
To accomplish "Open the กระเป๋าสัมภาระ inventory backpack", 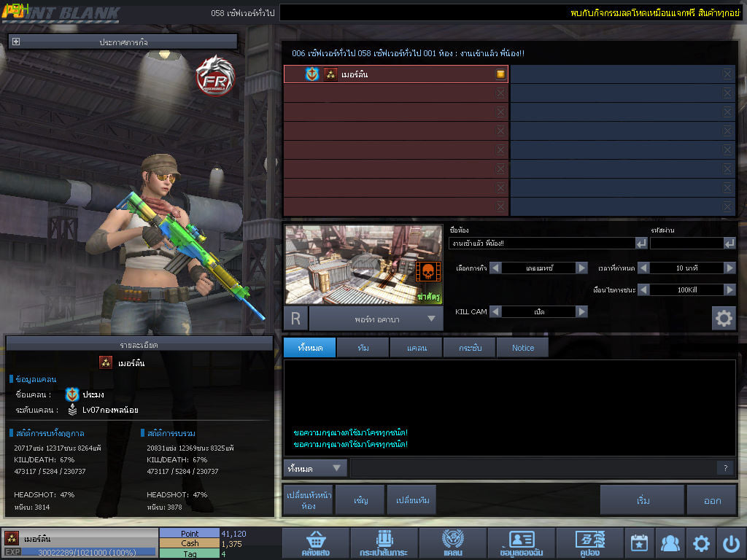I will coord(384,543).
